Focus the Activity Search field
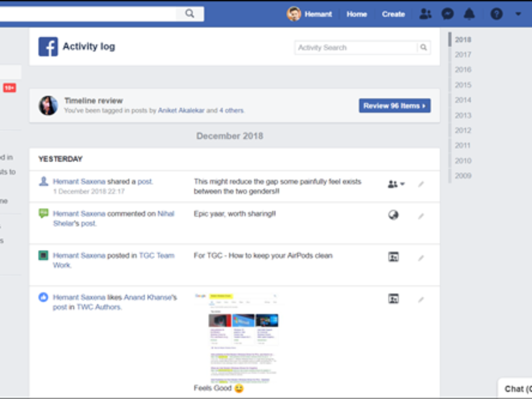Screen dimensions: 532x399 (x=356, y=47)
